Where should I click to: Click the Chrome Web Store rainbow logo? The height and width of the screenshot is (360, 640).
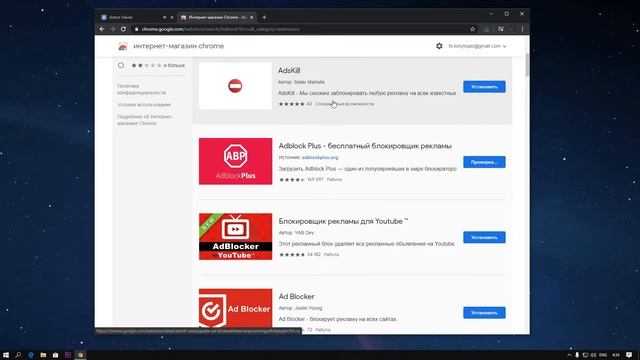point(123,47)
